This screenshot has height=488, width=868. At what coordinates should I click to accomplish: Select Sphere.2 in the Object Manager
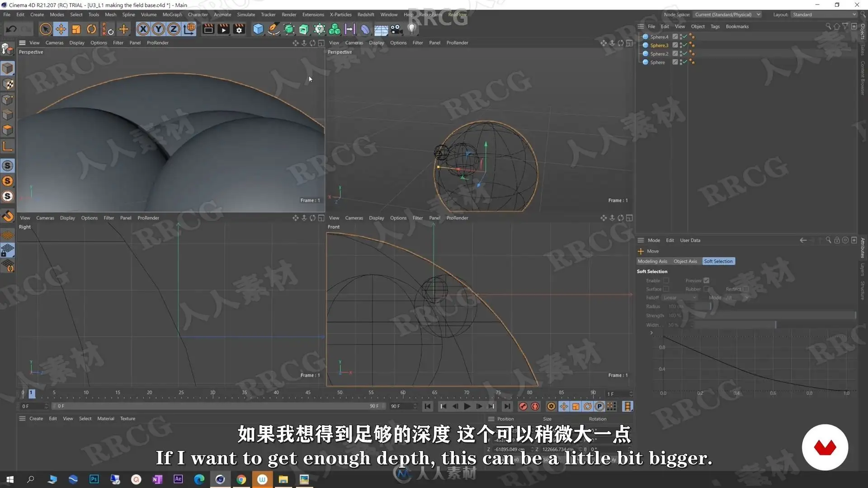tap(659, 54)
